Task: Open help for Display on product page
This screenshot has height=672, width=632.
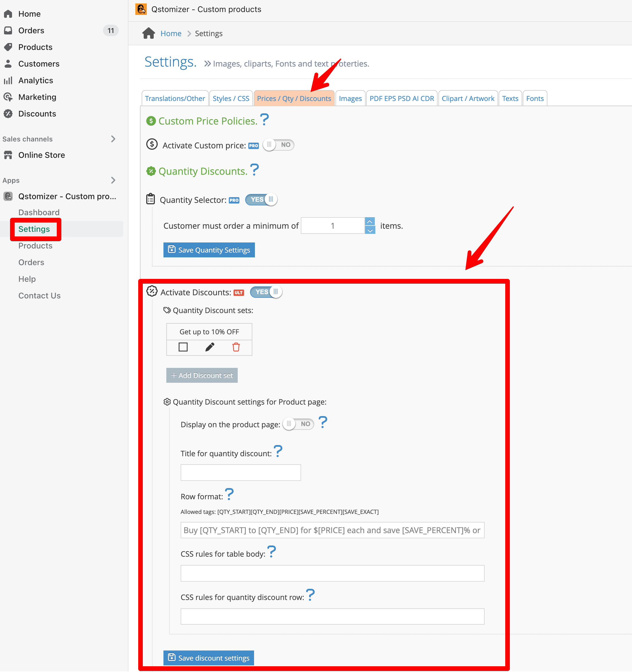Action: pyautogui.click(x=323, y=422)
